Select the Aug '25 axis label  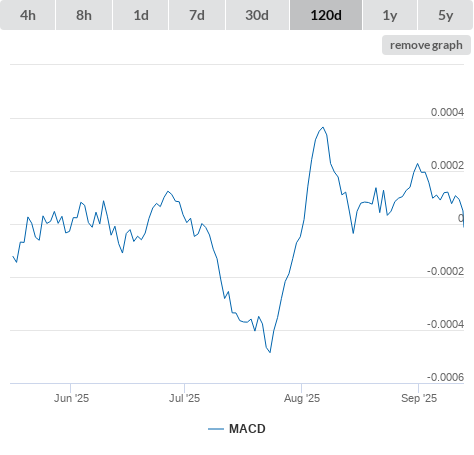click(x=302, y=398)
